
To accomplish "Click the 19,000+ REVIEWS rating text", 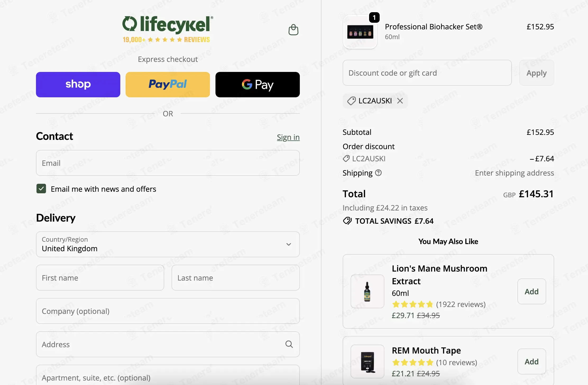I will point(167,40).
